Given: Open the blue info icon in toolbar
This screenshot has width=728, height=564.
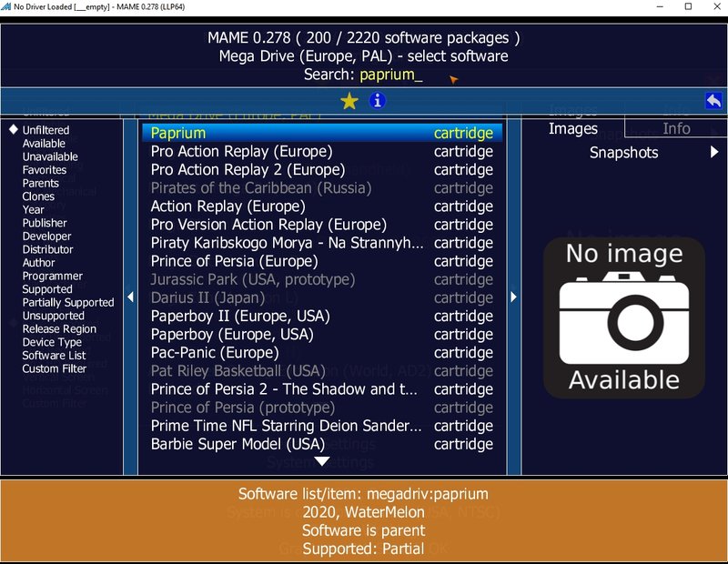Looking at the screenshot, I should (377, 100).
